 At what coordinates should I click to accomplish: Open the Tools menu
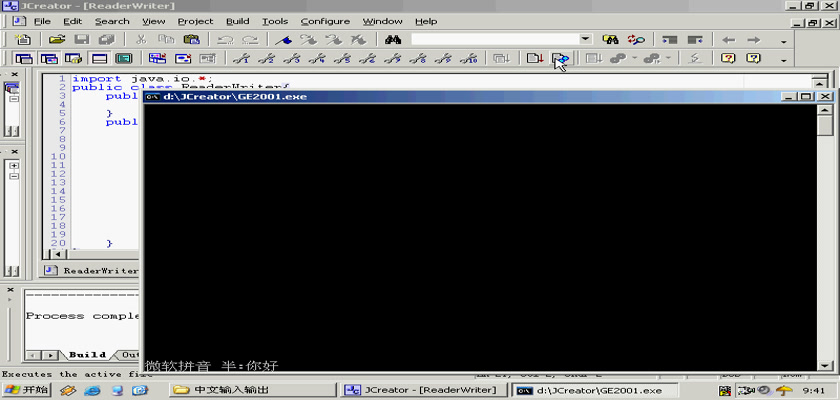275,21
